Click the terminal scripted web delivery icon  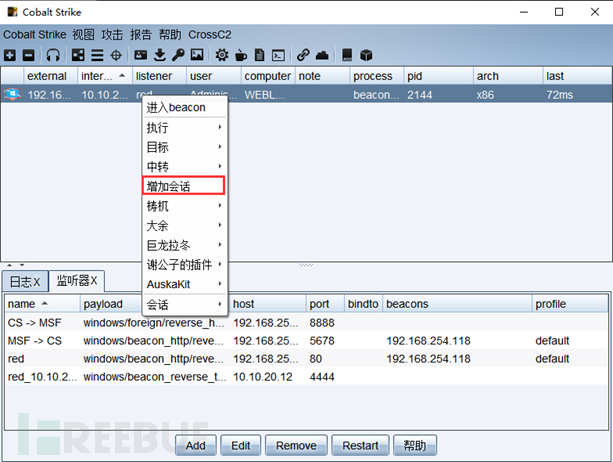pos(278,55)
